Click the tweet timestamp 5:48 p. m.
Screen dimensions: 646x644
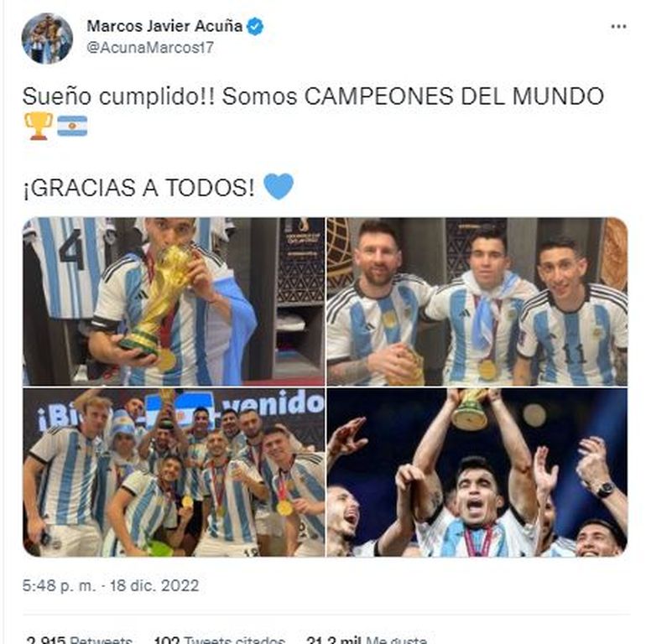[111, 585]
